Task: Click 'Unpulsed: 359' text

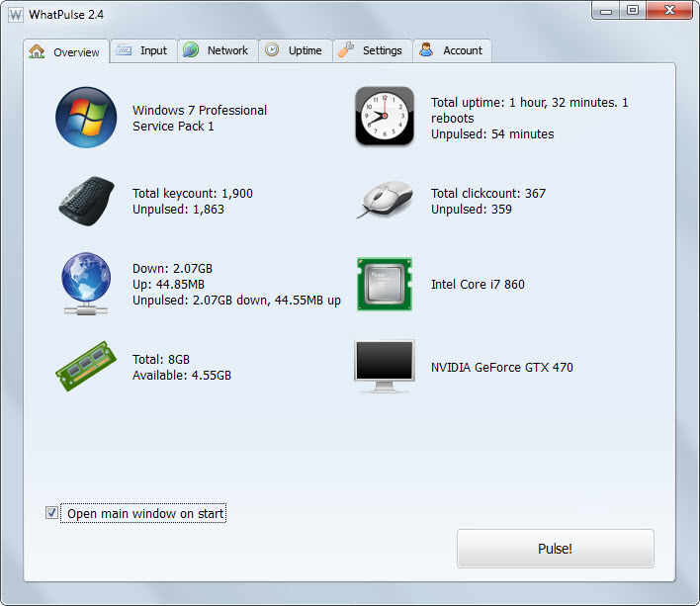Action: point(472,210)
